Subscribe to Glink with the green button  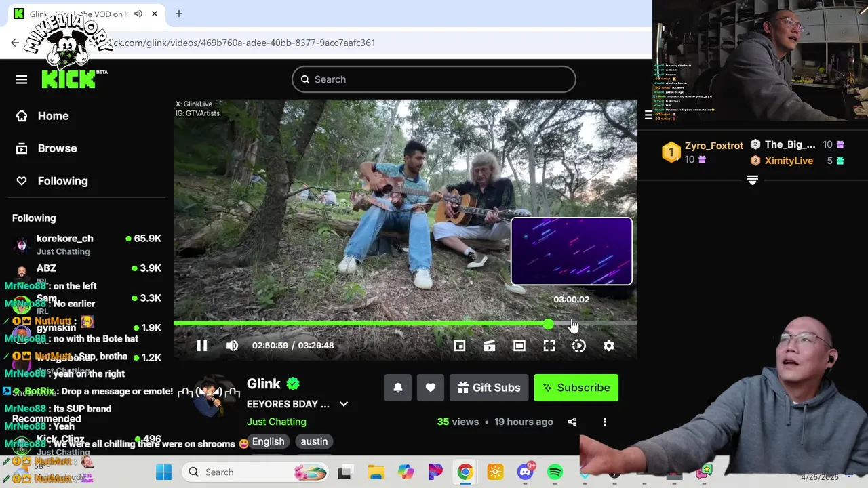(576, 388)
